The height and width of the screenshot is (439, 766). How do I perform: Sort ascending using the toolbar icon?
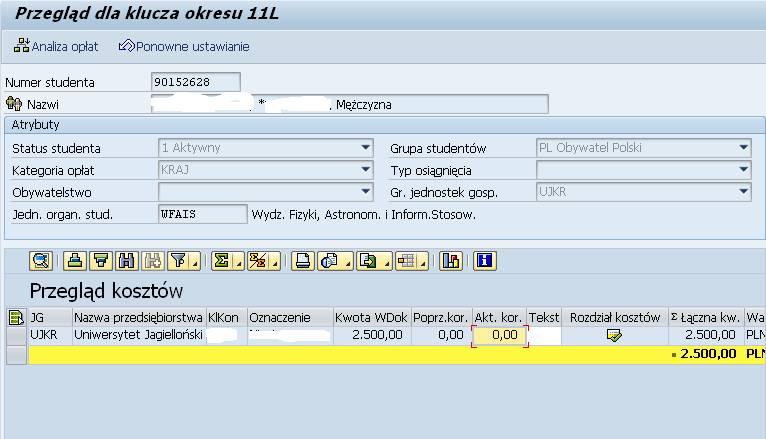[x=74, y=261]
